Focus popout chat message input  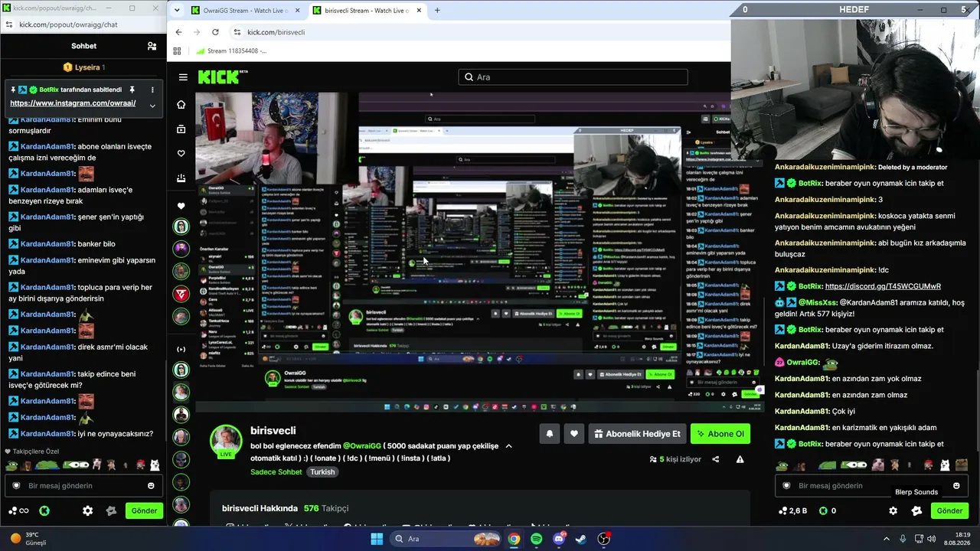tap(82, 485)
